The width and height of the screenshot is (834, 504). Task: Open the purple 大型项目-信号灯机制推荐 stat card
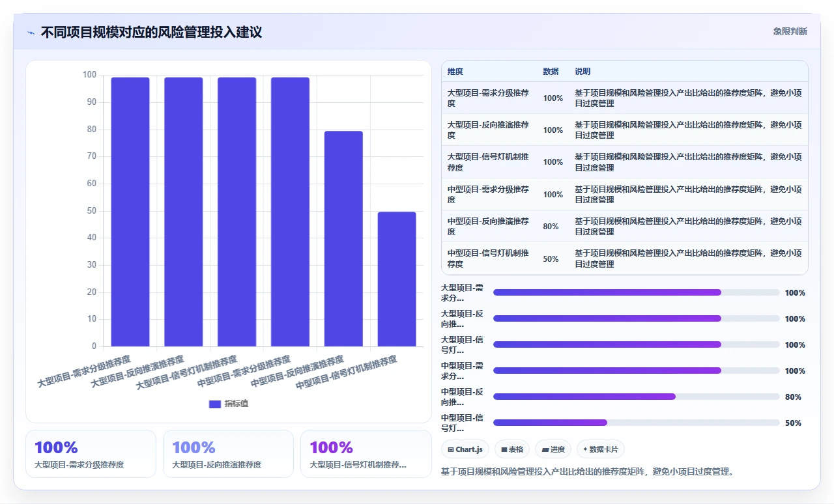click(366, 454)
